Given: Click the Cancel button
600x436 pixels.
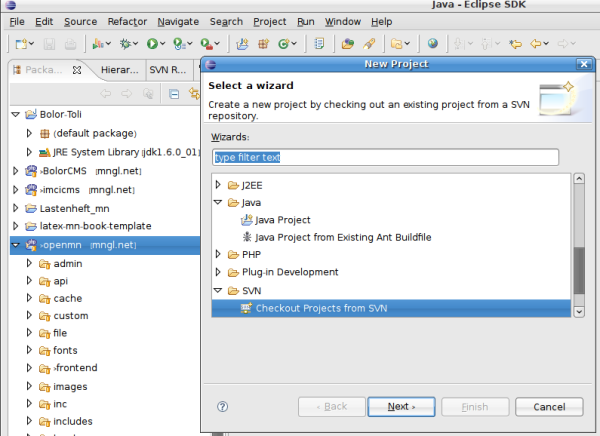Looking at the screenshot, I should coord(549,407).
